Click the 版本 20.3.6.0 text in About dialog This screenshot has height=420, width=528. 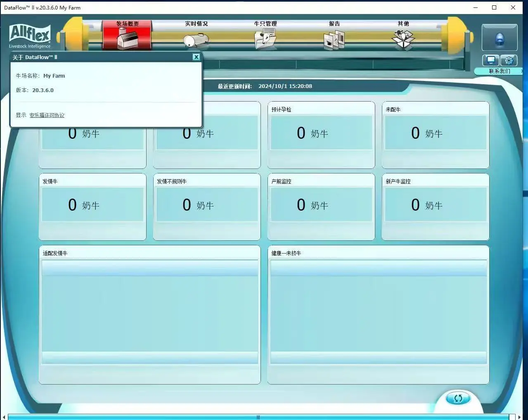35,90
